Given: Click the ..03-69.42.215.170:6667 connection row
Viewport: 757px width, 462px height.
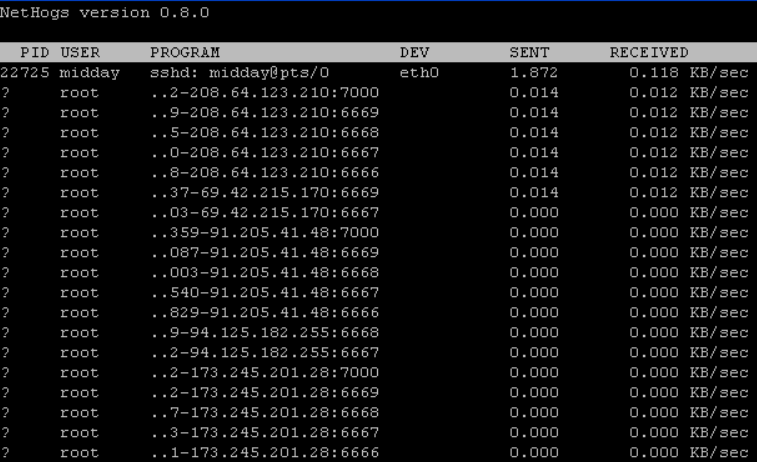Looking at the screenshot, I should pos(375,212).
